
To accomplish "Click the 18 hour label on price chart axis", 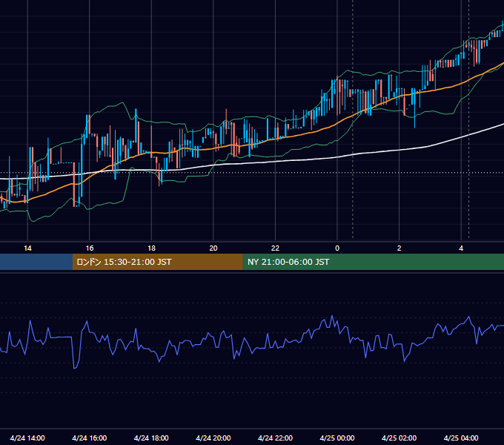I will pyautogui.click(x=151, y=248).
